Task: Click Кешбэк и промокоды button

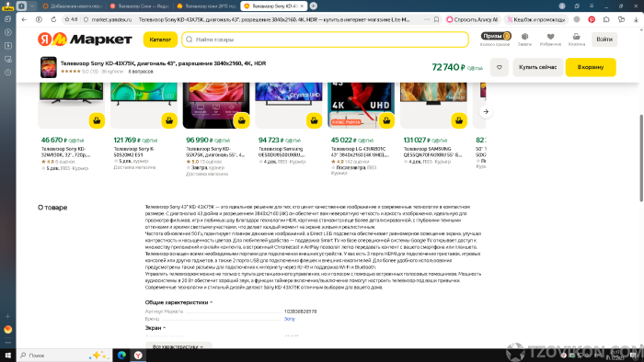Action: pos(536,19)
